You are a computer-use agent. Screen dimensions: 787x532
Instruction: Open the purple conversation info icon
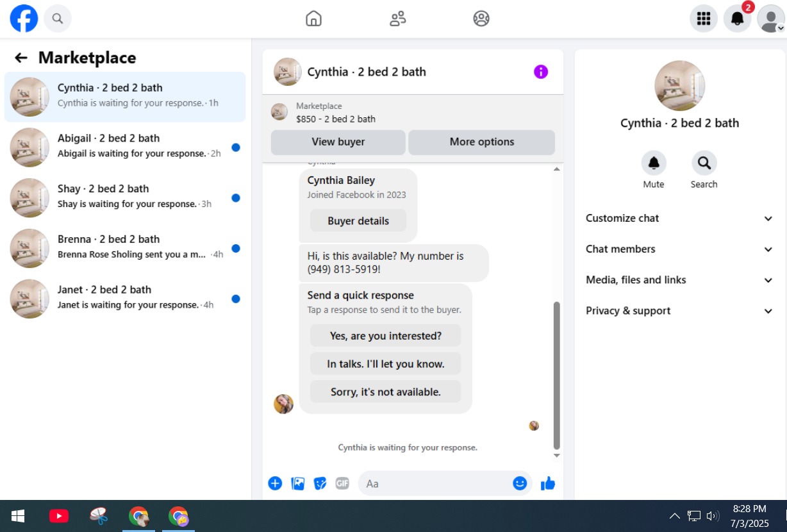tap(541, 72)
